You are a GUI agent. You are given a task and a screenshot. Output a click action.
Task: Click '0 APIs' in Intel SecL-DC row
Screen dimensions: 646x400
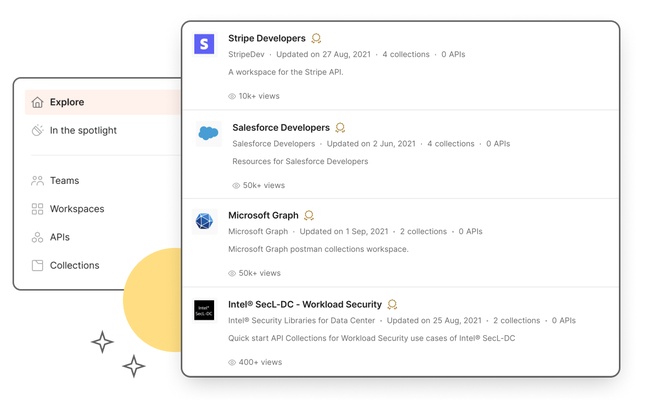point(564,320)
